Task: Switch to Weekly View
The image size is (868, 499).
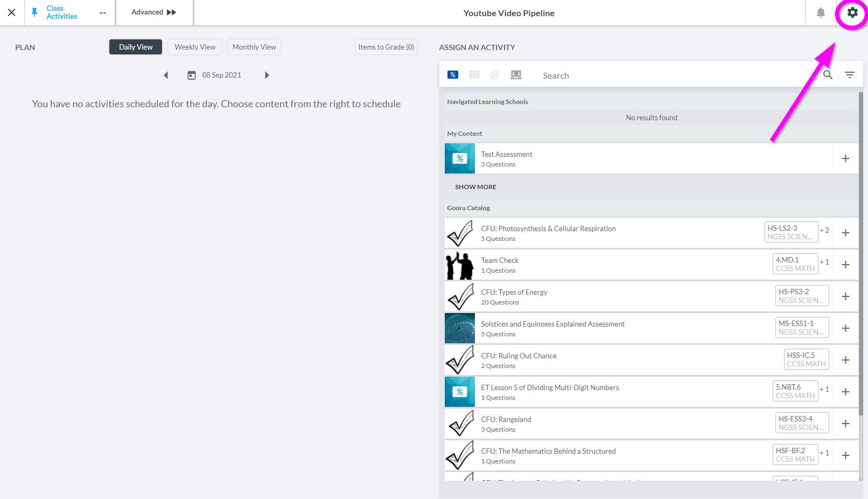Action: (194, 47)
